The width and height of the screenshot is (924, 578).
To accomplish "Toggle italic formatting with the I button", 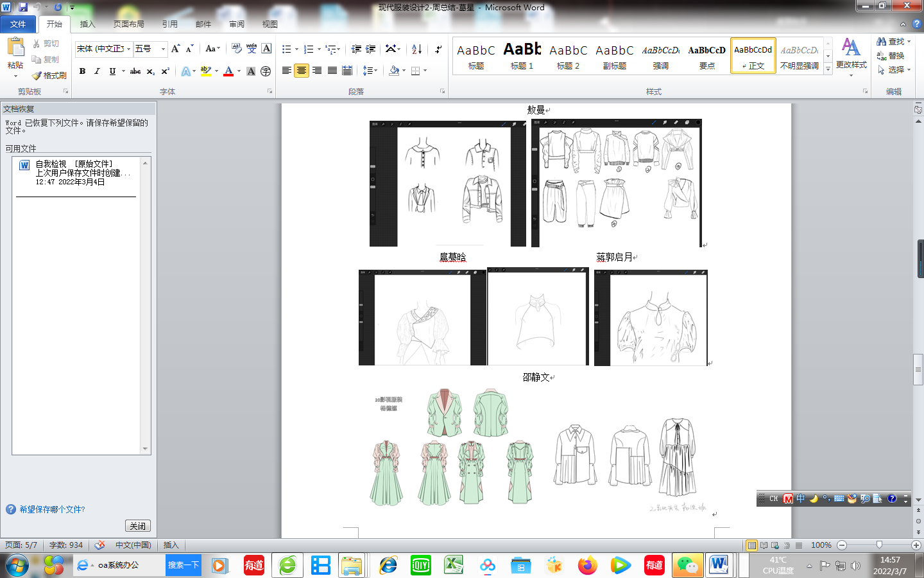I will pyautogui.click(x=97, y=71).
